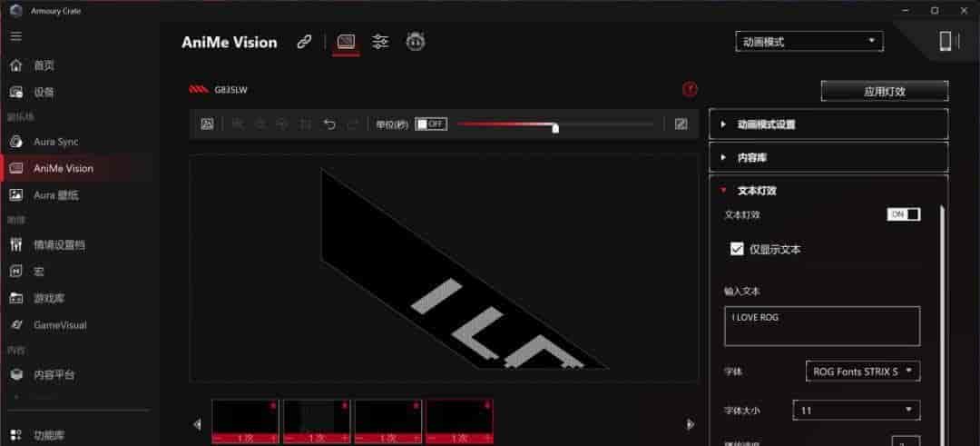Click the red help question mark icon

click(x=690, y=89)
